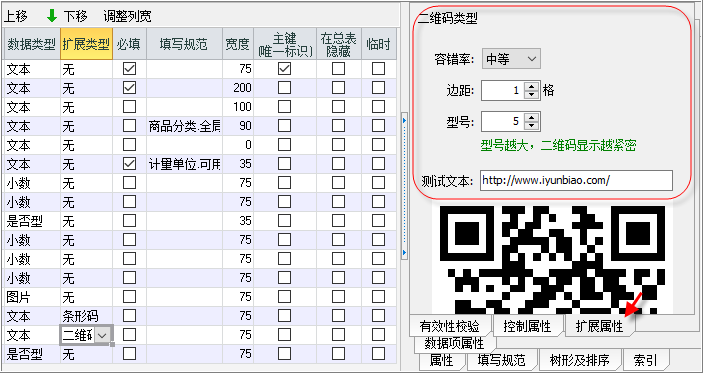Click the 边距 number field
Viewport: 703px width, 373px height.
(x=504, y=91)
